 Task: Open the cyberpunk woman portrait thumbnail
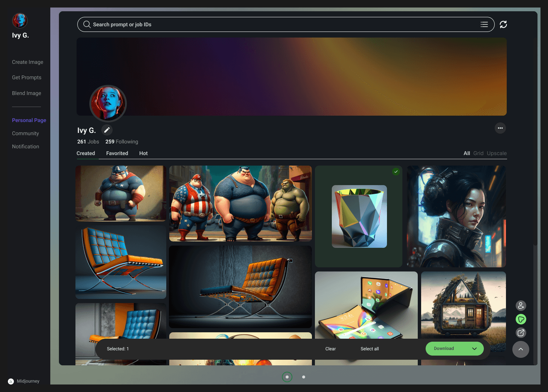click(456, 217)
